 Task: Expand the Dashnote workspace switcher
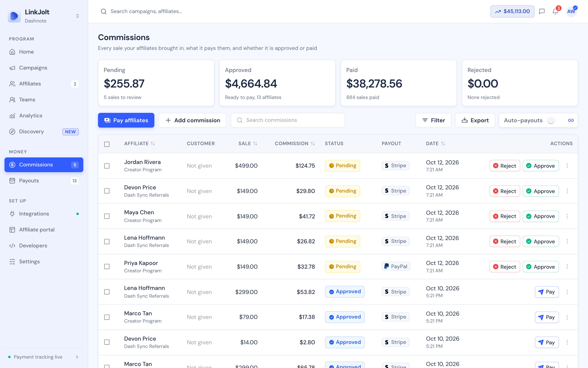click(x=78, y=16)
